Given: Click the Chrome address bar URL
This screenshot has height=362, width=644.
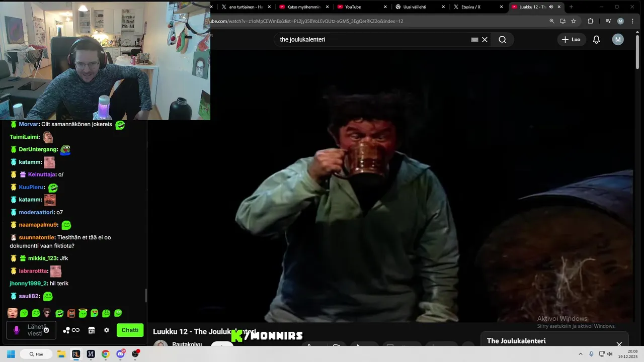Looking at the screenshot, I should click(307, 21).
